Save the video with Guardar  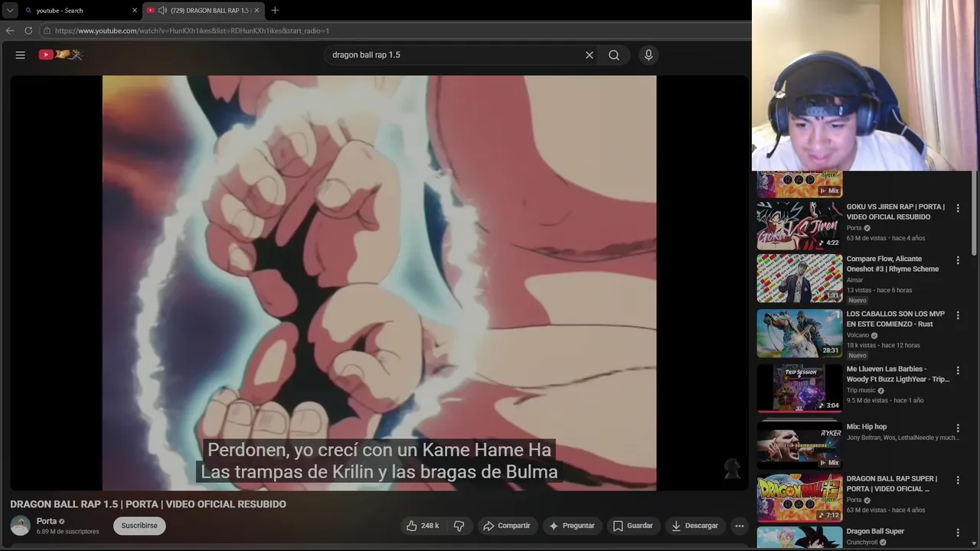click(633, 526)
